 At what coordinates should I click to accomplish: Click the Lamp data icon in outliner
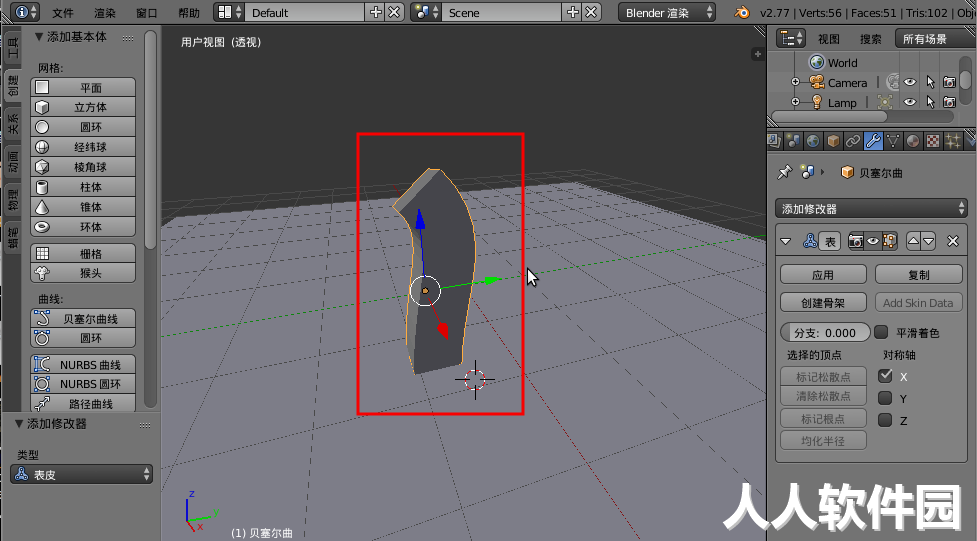885,102
